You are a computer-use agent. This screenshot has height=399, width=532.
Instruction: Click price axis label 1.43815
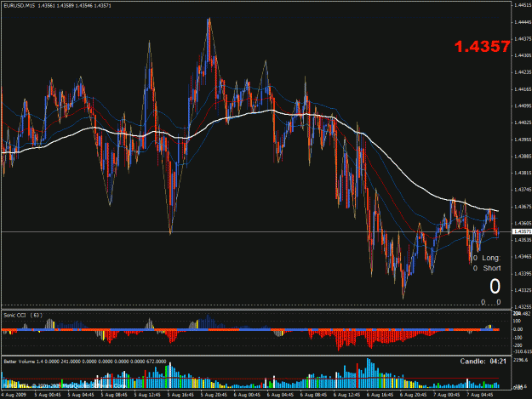tap(523, 173)
